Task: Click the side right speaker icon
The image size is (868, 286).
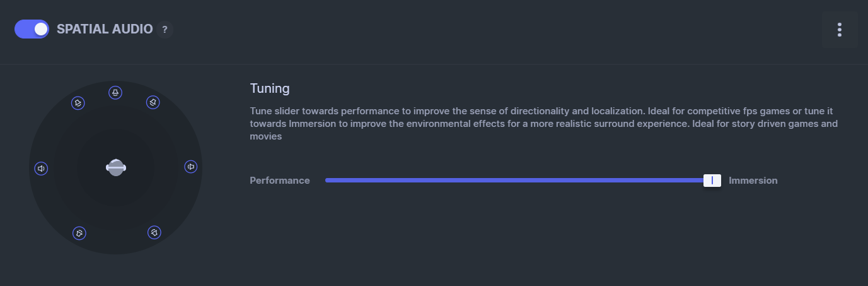Action: [191, 167]
